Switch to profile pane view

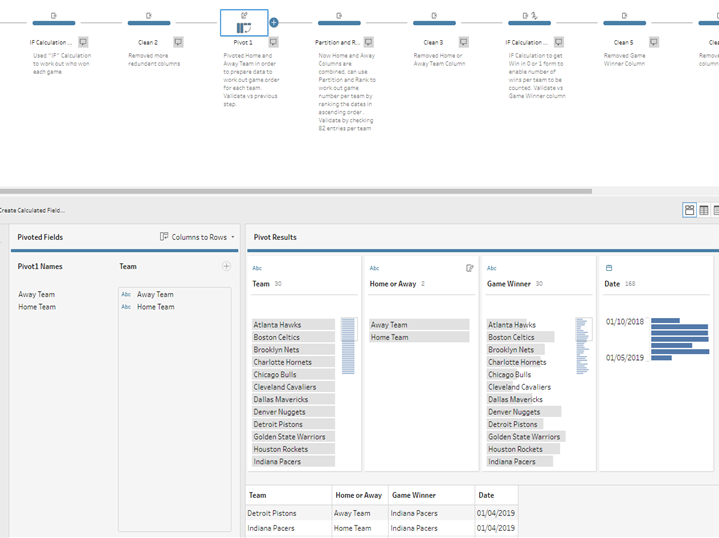coord(689,210)
